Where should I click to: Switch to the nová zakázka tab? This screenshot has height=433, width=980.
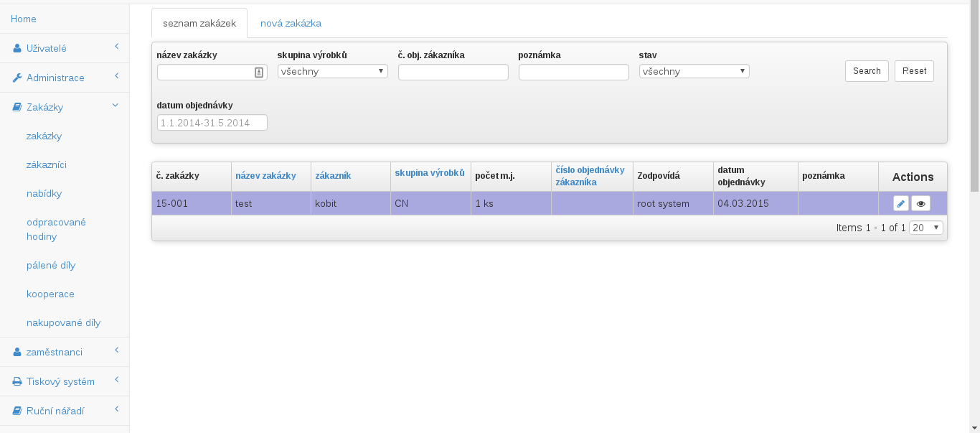tap(291, 24)
